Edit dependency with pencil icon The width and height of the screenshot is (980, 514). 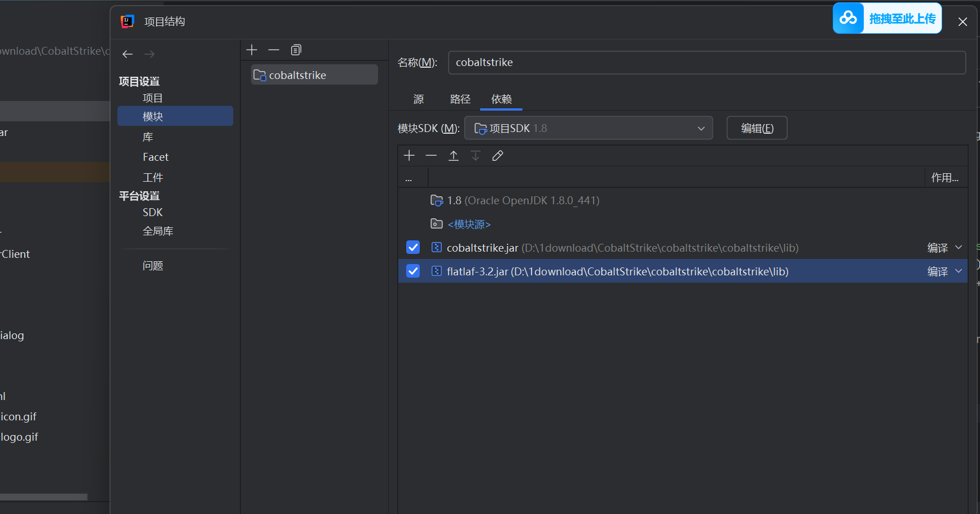pyautogui.click(x=498, y=155)
